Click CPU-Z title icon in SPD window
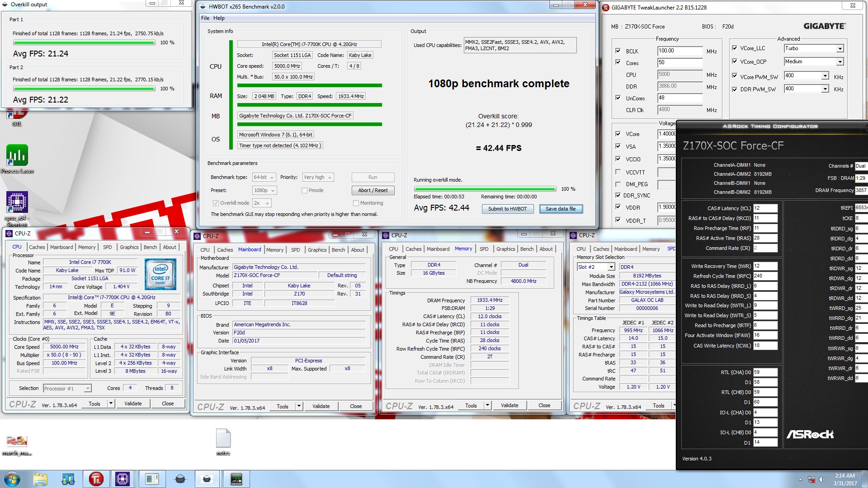The image size is (868, 488). coord(573,235)
